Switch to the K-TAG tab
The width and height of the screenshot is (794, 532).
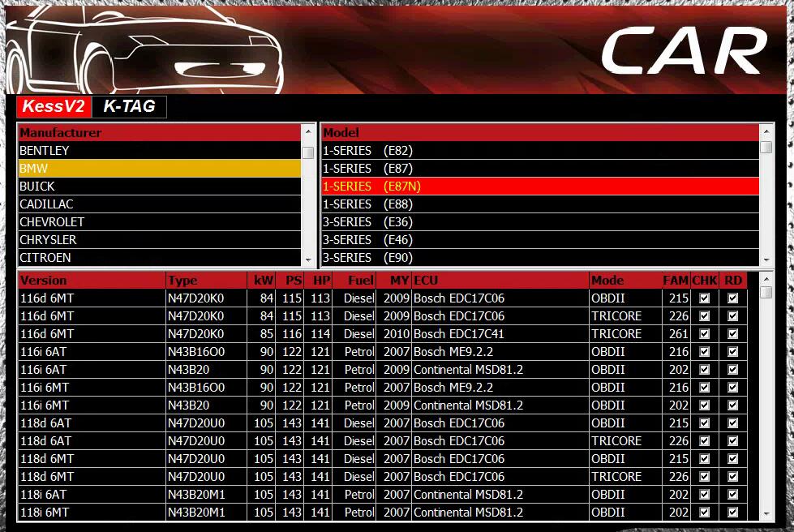pos(129,106)
